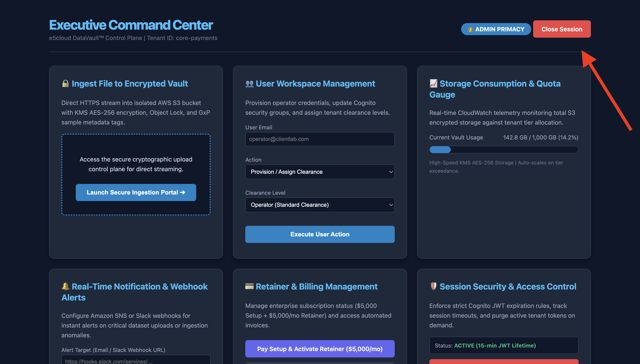Click the Current Vault Usage progress bar
Image resolution: width=640 pixels, height=364 pixels.
(x=504, y=149)
